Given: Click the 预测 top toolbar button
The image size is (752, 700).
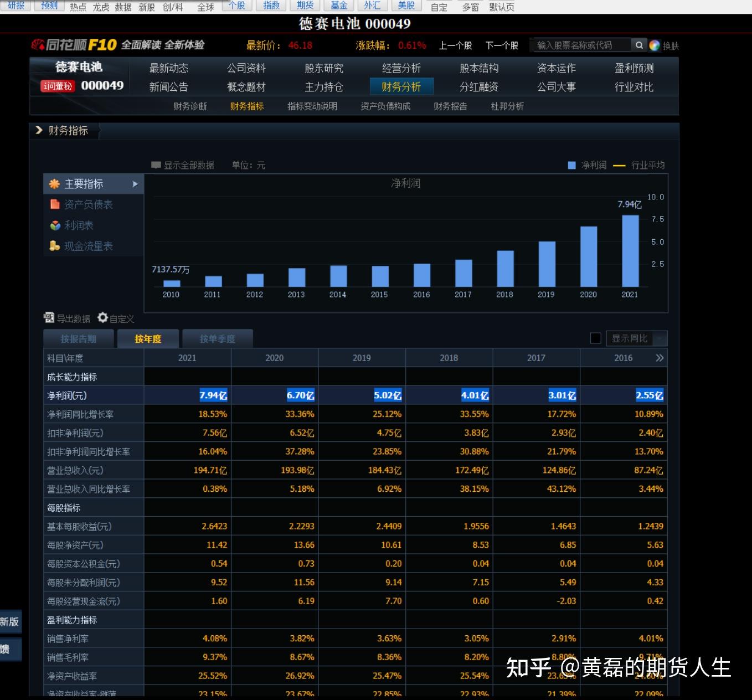Looking at the screenshot, I should [x=49, y=6].
